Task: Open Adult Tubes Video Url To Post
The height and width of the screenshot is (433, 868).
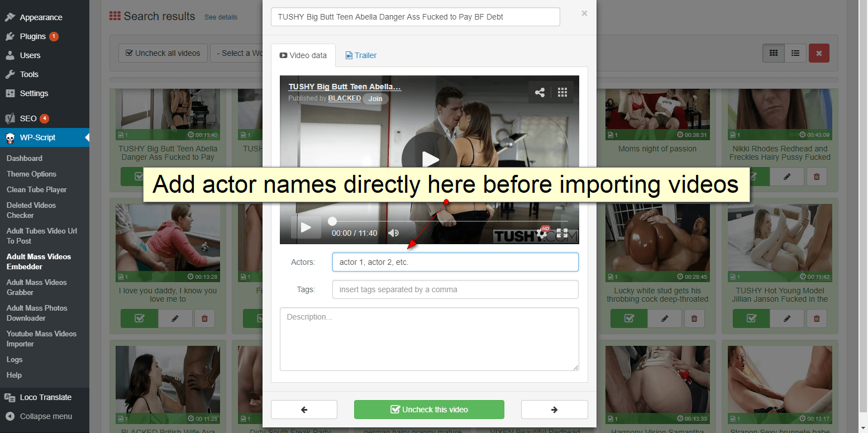Action: [42, 236]
